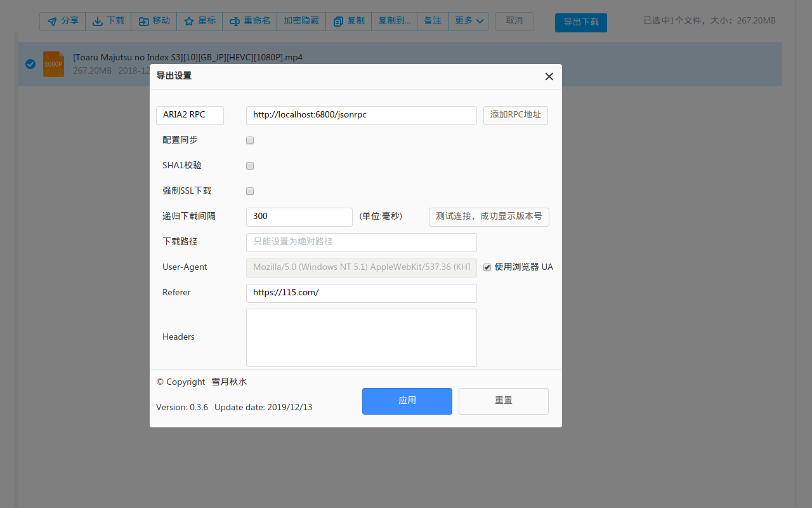The image size is (812, 508).
Task: Click 测试连接 test connection button
Action: click(x=489, y=217)
